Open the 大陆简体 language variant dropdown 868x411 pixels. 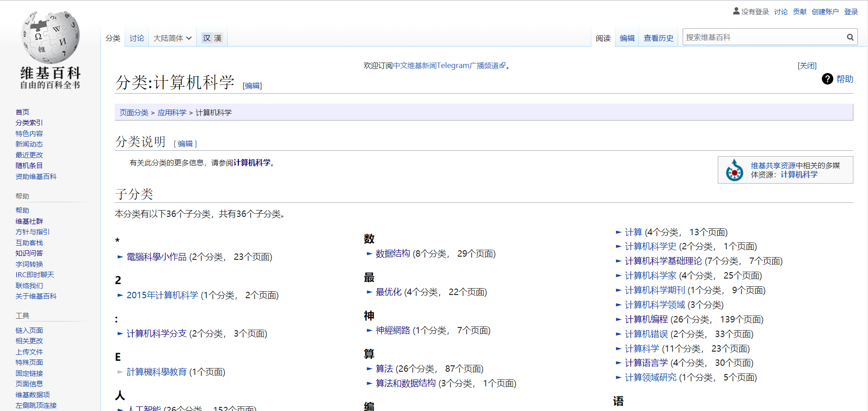173,38
